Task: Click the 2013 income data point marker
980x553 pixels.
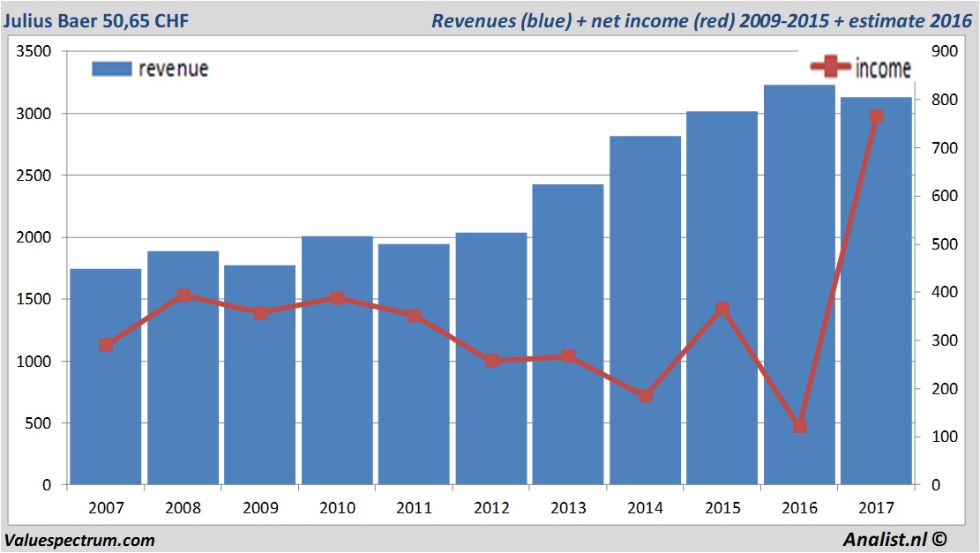Action: [x=568, y=356]
